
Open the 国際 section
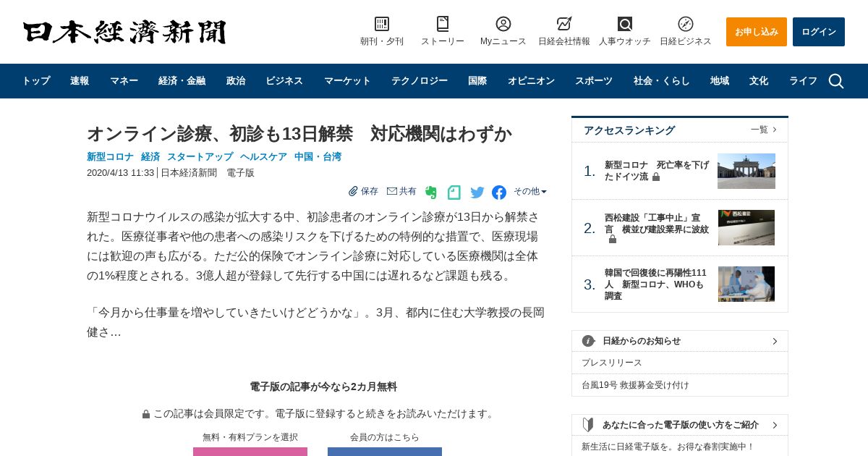point(477,81)
